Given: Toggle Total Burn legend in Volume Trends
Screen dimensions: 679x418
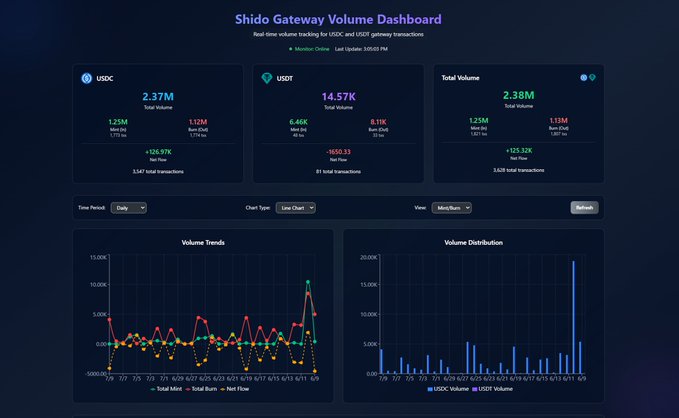Looking at the screenshot, I should click(x=201, y=389).
